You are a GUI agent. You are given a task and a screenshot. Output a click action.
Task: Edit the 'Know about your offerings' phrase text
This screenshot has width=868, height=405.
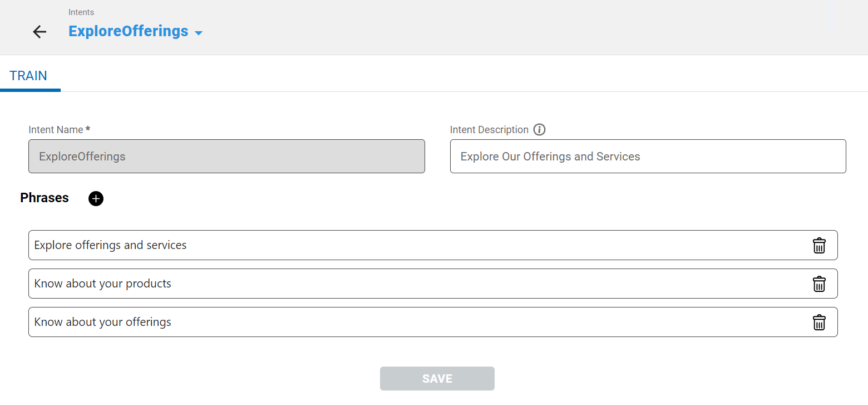coord(389,322)
